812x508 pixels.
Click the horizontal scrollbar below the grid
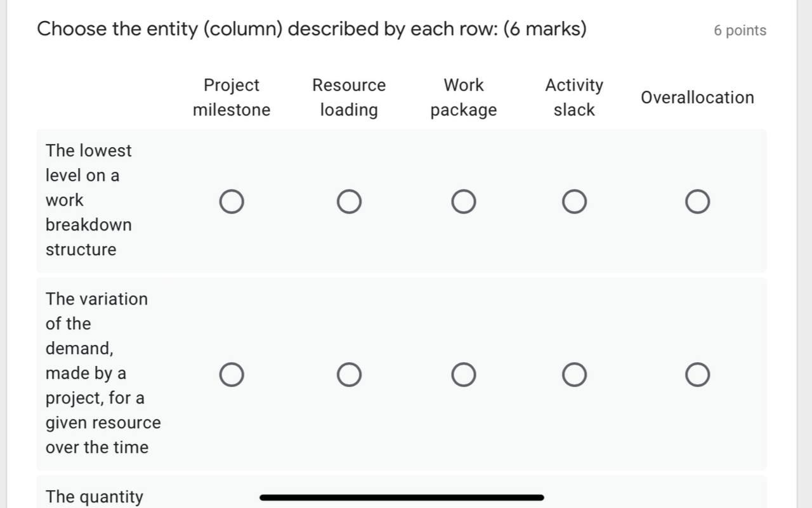(402, 497)
